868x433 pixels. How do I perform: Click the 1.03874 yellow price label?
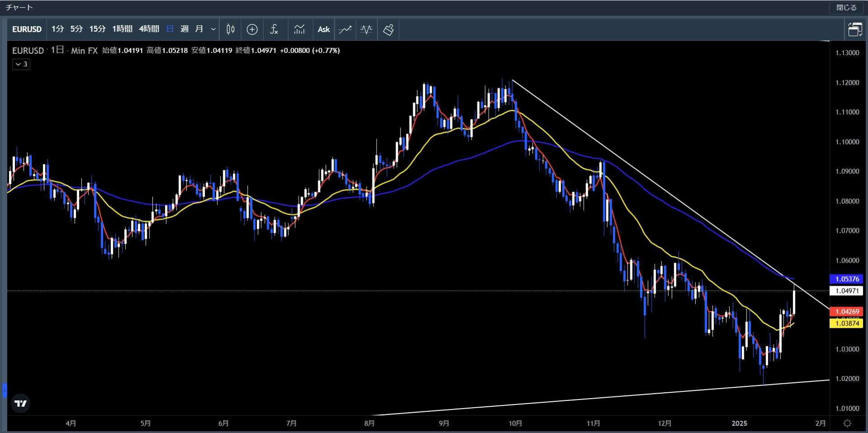tap(847, 323)
